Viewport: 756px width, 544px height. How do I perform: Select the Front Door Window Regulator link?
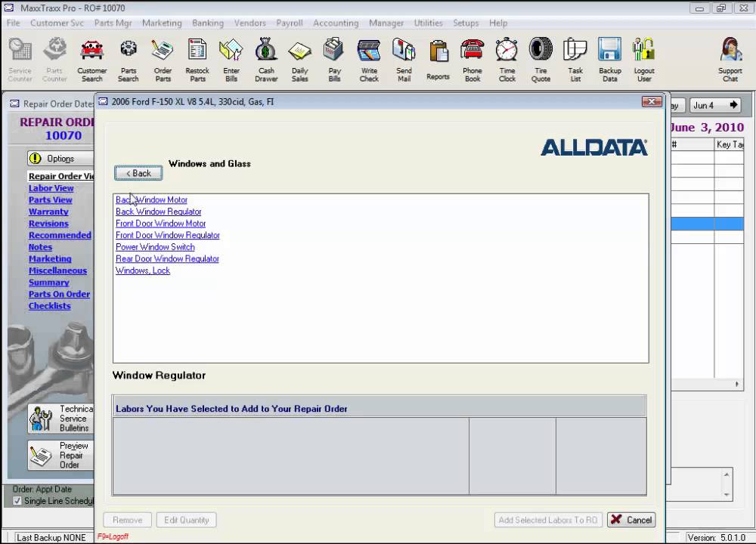point(168,235)
